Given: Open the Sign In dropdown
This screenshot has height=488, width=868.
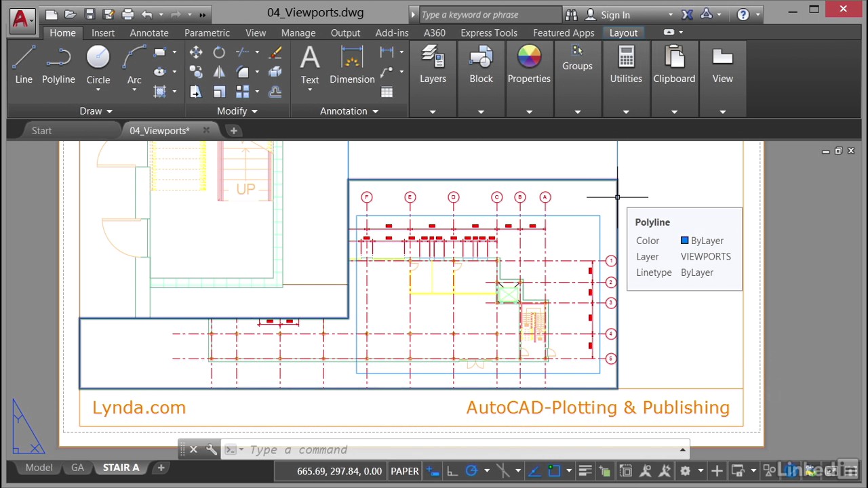Looking at the screenshot, I should pyautogui.click(x=671, y=15).
